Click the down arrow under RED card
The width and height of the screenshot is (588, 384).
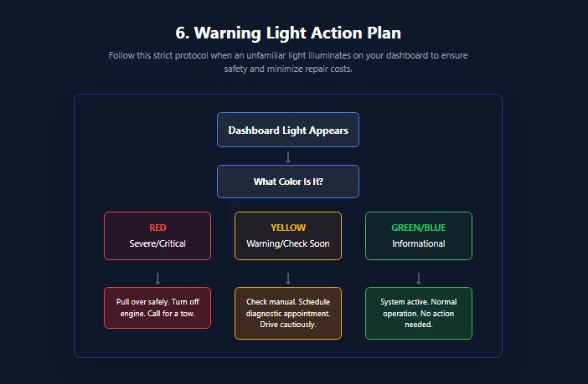click(157, 279)
